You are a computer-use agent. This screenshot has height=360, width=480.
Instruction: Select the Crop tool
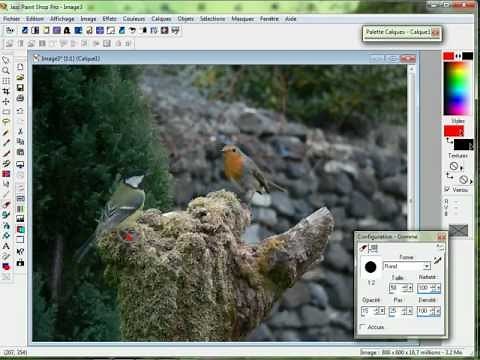6,91
